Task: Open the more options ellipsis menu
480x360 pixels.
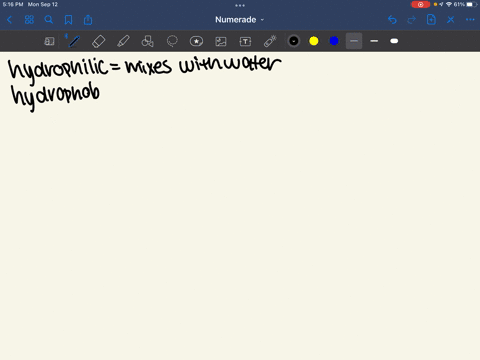Action: click(470, 20)
